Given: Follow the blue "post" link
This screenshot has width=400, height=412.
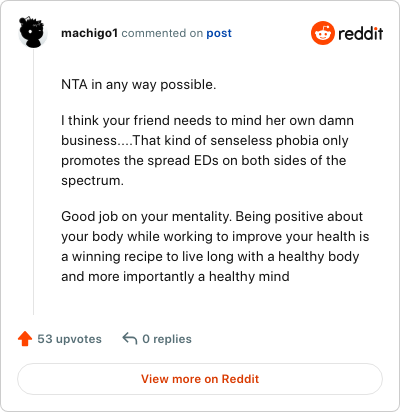Looking at the screenshot, I should 219,33.
